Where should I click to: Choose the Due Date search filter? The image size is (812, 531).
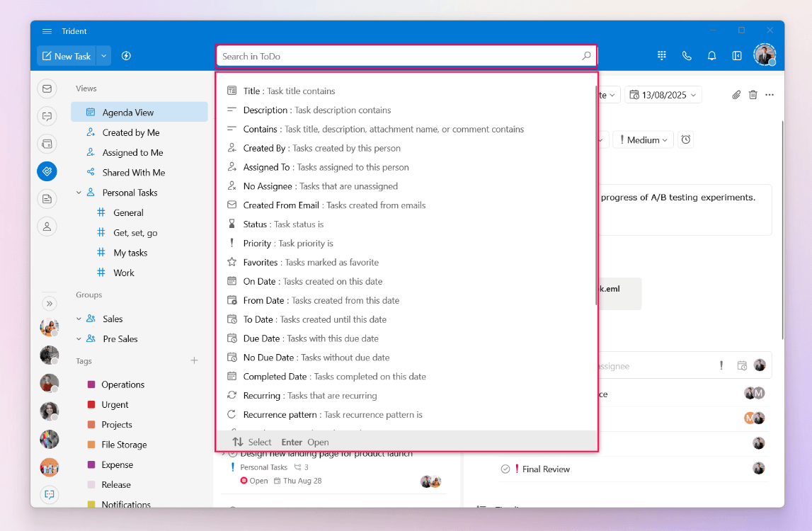tap(406, 338)
